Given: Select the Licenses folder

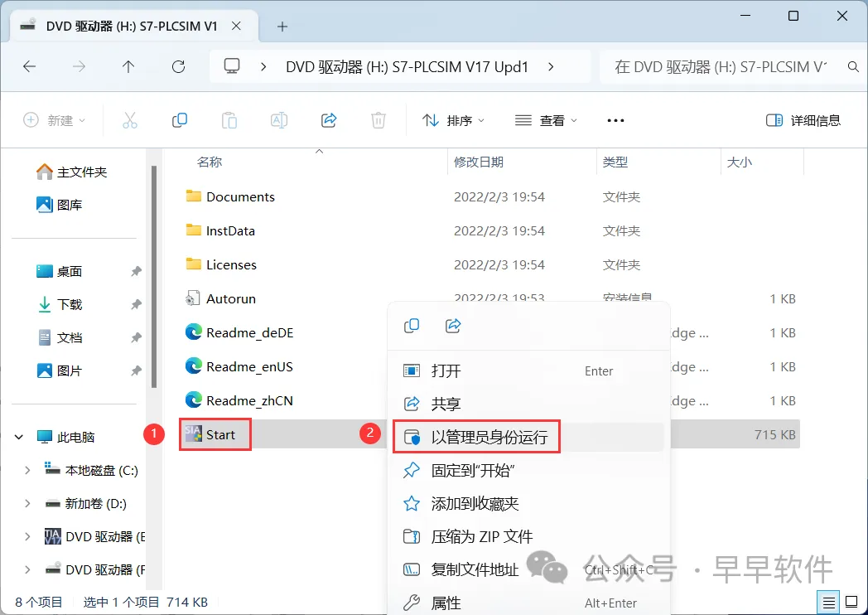Looking at the screenshot, I should pos(221,265).
